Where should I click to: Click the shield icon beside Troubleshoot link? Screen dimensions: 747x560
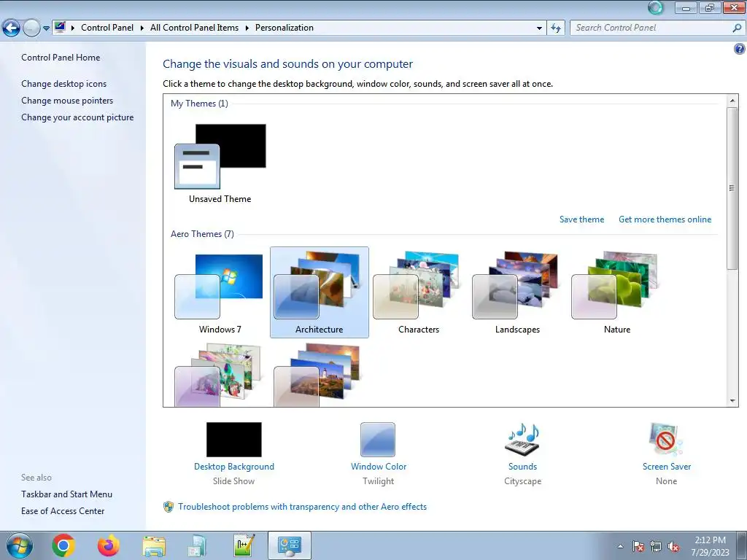click(169, 507)
